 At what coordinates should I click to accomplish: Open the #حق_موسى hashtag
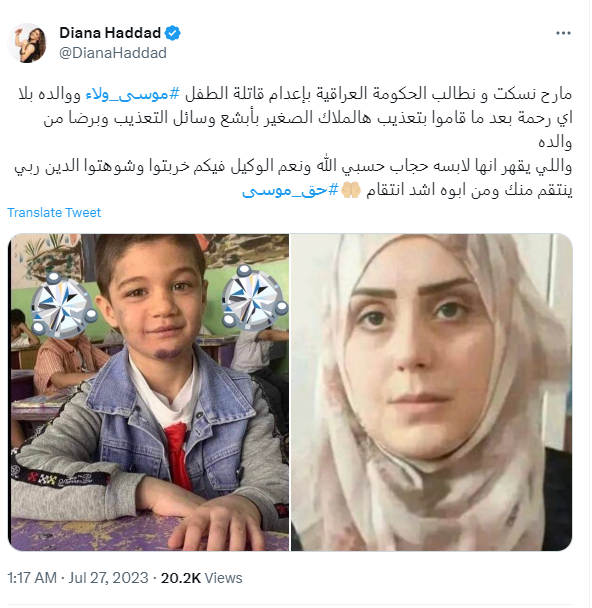coord(290,190)
